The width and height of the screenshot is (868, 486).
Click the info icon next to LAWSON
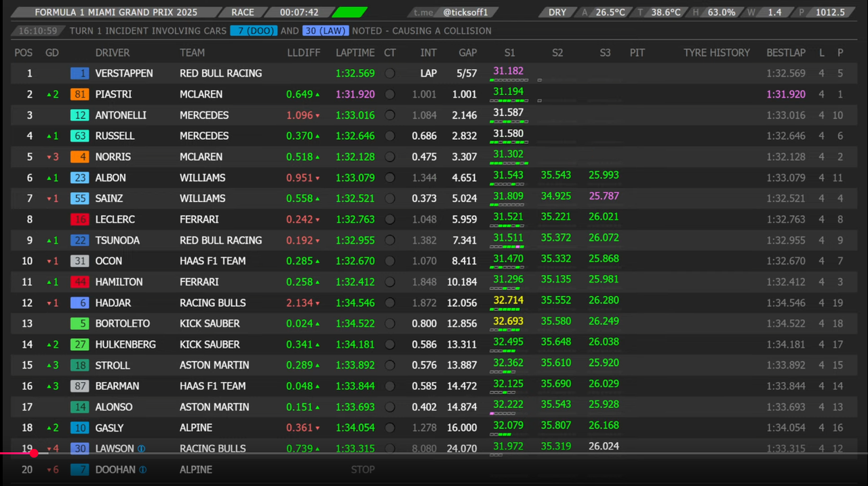(x=142, y=449)
